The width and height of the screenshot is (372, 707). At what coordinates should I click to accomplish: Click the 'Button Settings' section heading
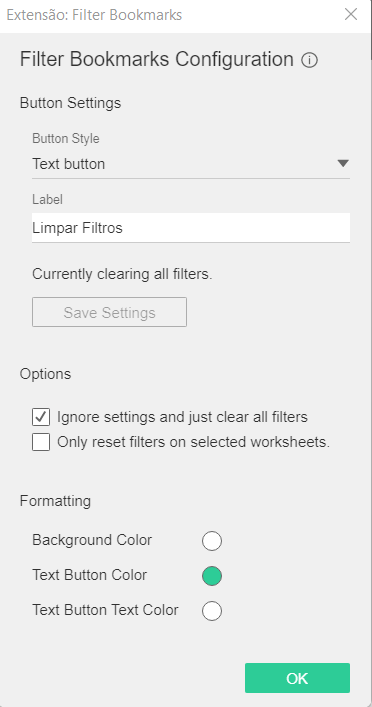[x=70, y=103]
